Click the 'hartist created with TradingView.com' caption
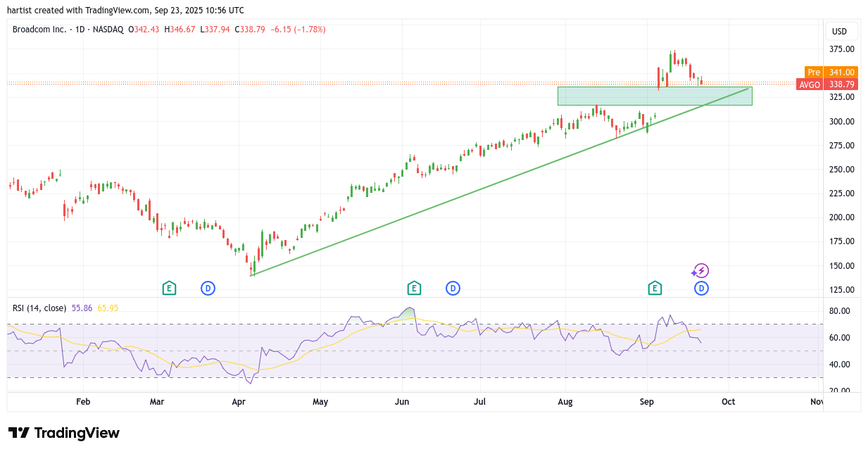868x454 pixels. coord(80,11)
